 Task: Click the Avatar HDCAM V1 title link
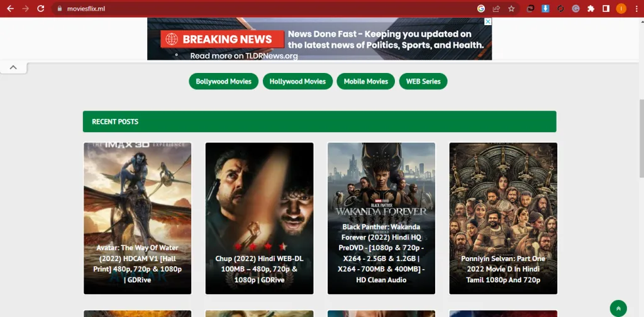tap(138, 264)
